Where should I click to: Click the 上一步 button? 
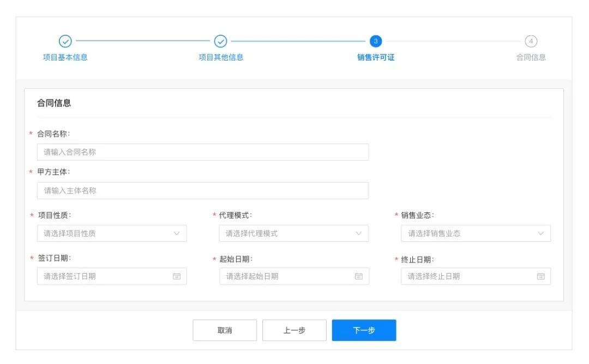[294, 330]
